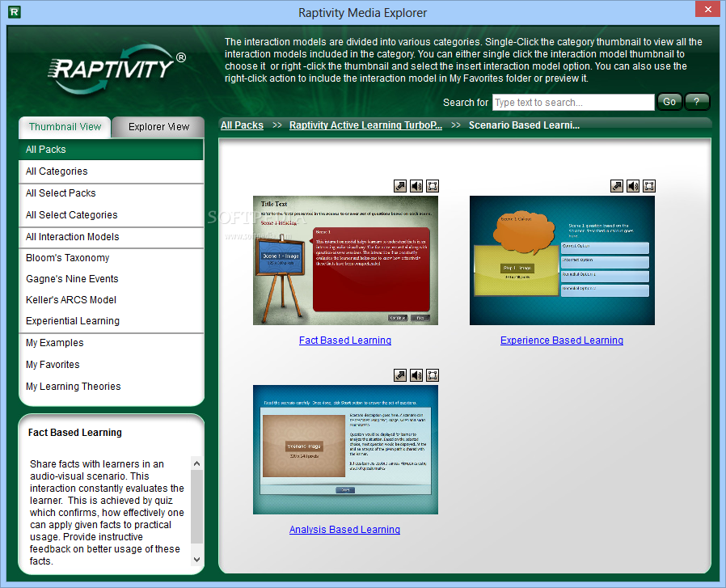Select the Analysis Based Learning thumbnail
The image size is (726, 588).
click(x=345, y=450)
